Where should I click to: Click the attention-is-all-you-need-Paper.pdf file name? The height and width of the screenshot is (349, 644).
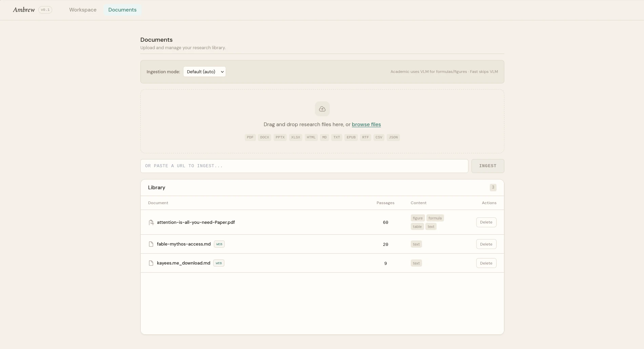point(196,222)
